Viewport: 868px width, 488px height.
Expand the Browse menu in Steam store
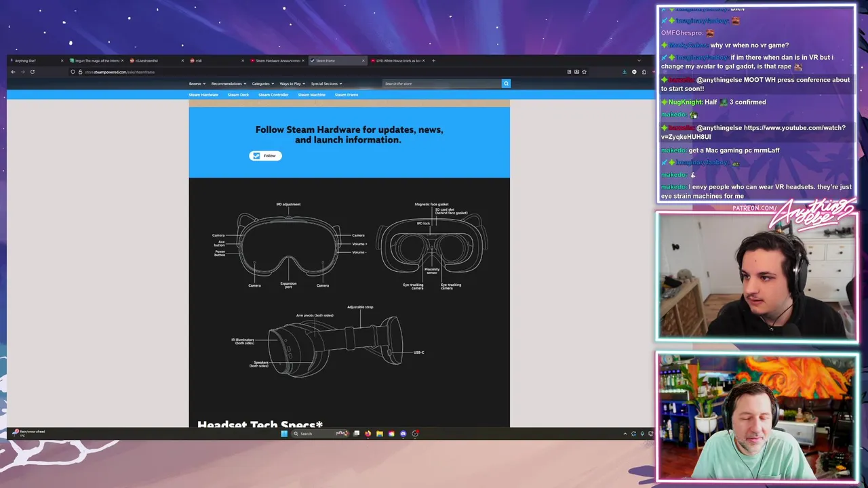[197, 83]
